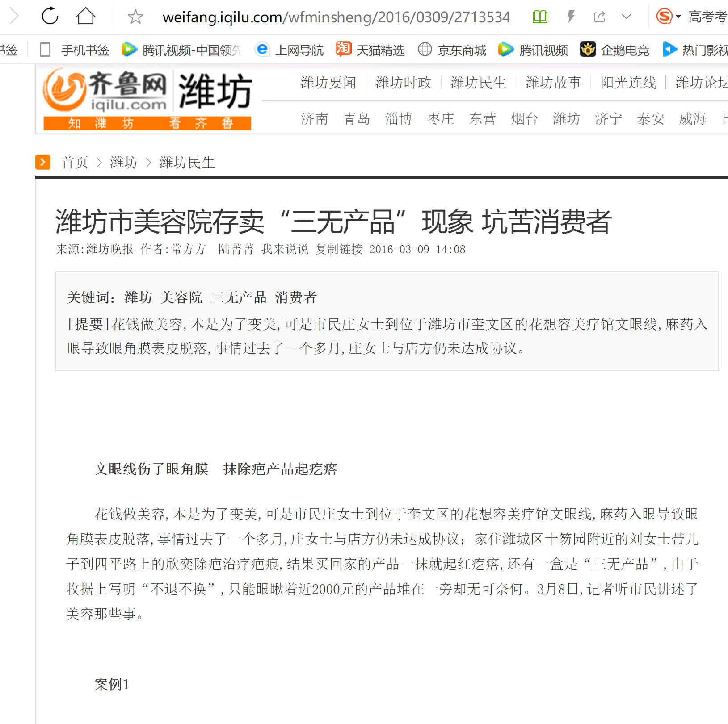Screen dimensions: 728x724
Task: Click the 首页 breadcrumb link
Action: click(x=75, y=162)
